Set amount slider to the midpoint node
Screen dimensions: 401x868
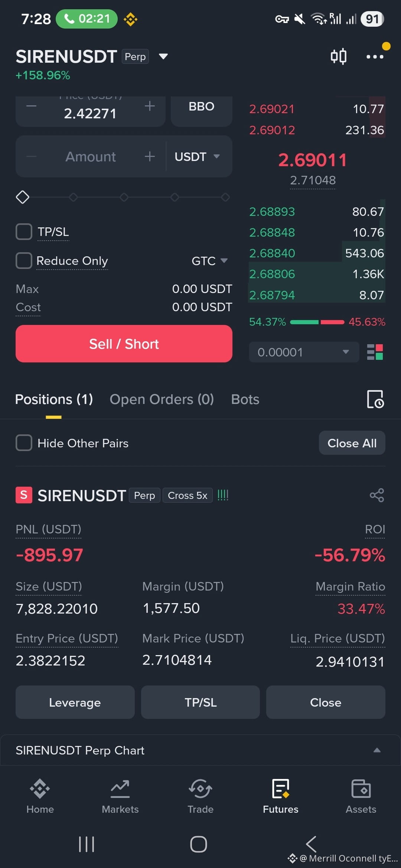tap(124, 197)
